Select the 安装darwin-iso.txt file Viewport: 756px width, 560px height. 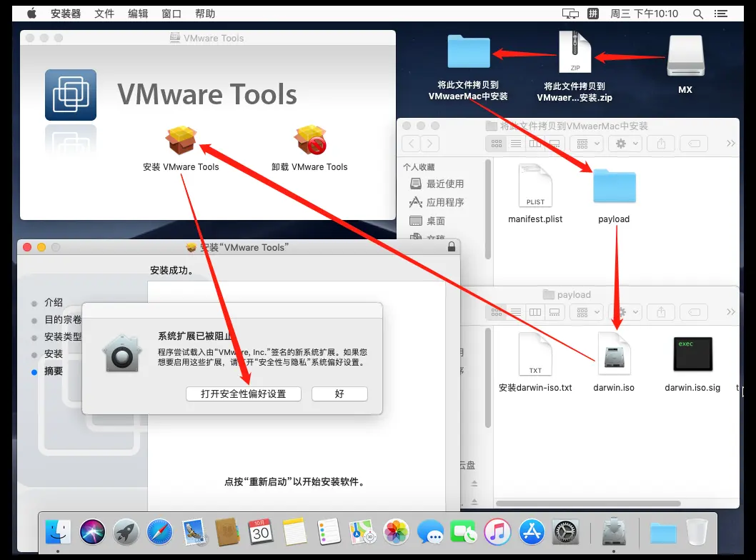pyautogui.click(x=535, y=354)
